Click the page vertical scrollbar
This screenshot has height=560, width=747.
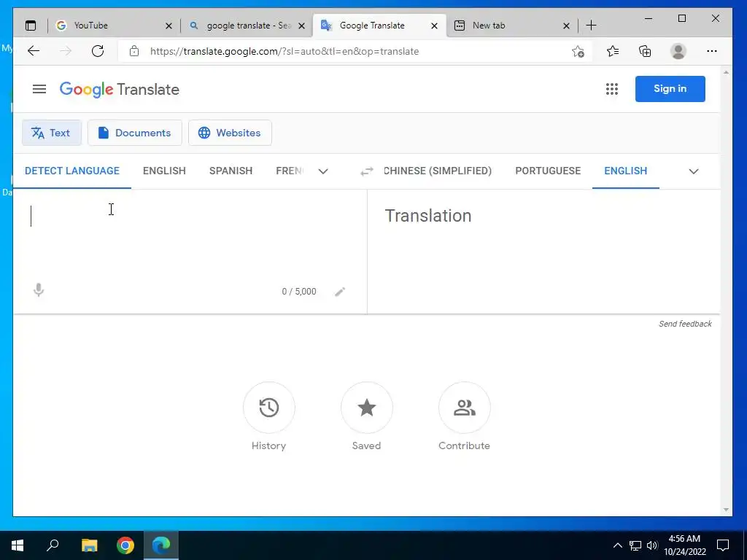coord(726,290)
